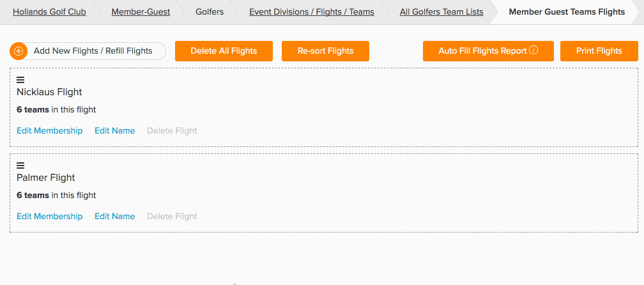Open Add New Flights / Refill Flights
Screen dimensions: 644x285
[88, 51]
